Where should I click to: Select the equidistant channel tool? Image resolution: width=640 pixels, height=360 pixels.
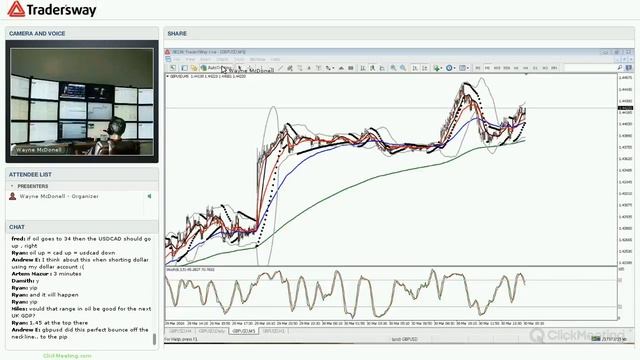[x=290, y=68]
